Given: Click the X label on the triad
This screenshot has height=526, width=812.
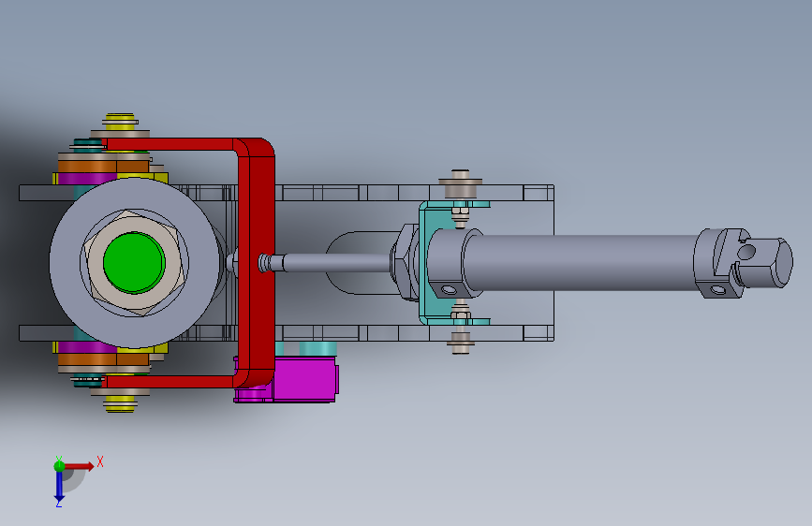Looking at the screenshot, I should [x=100, y=461].
